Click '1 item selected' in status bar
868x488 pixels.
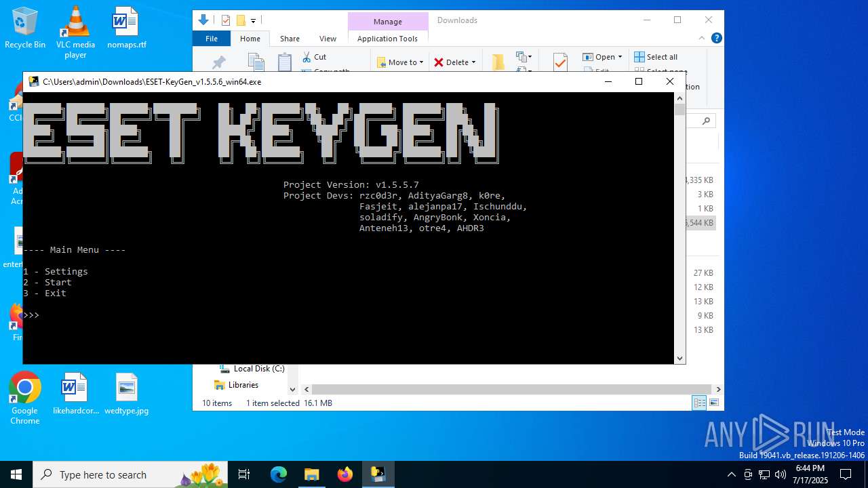pos(273,403)
